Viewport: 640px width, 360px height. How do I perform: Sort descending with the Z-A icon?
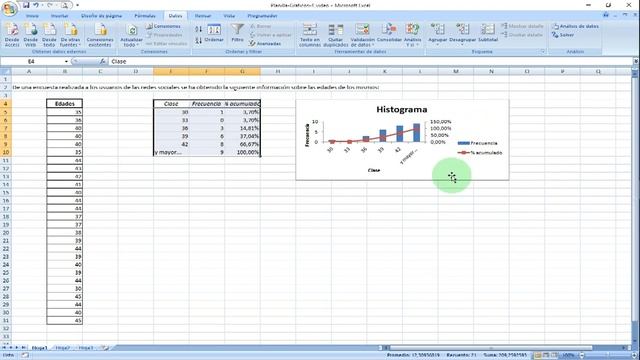click(x=198, y=40)
